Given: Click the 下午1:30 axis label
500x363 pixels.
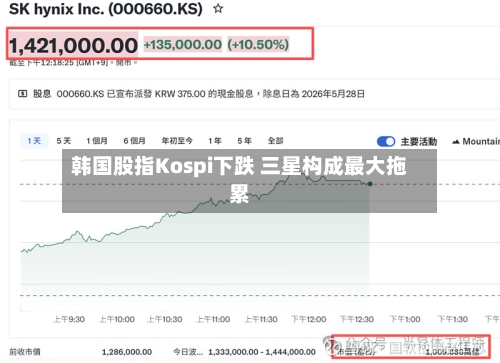Looking at the screenshot, I should point(453,319).
